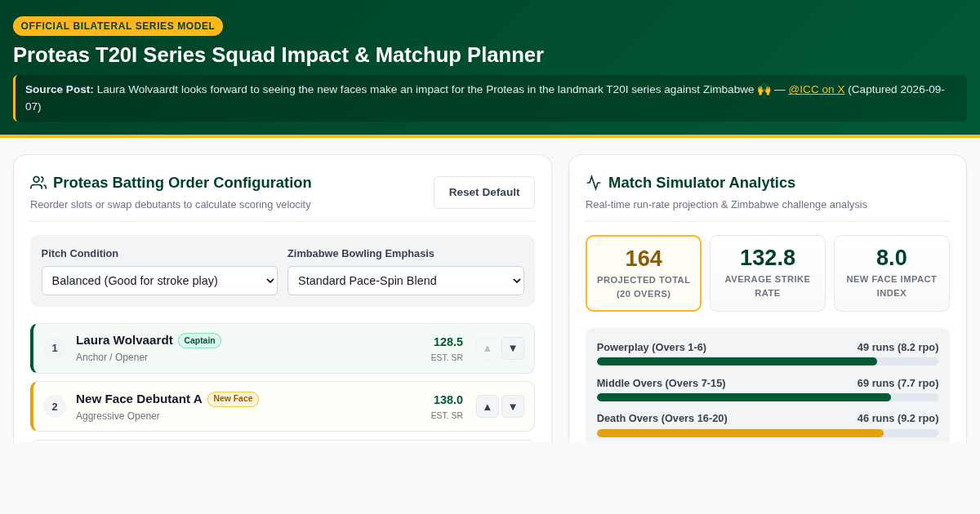Click the Death Overs progress bar
The image size is (980, 514).
click(768, 433)
